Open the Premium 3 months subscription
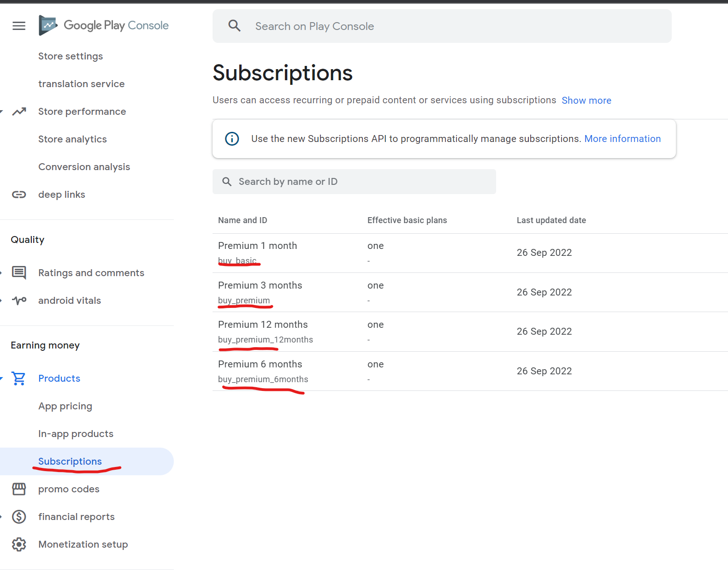 click(x=260, y=285)
